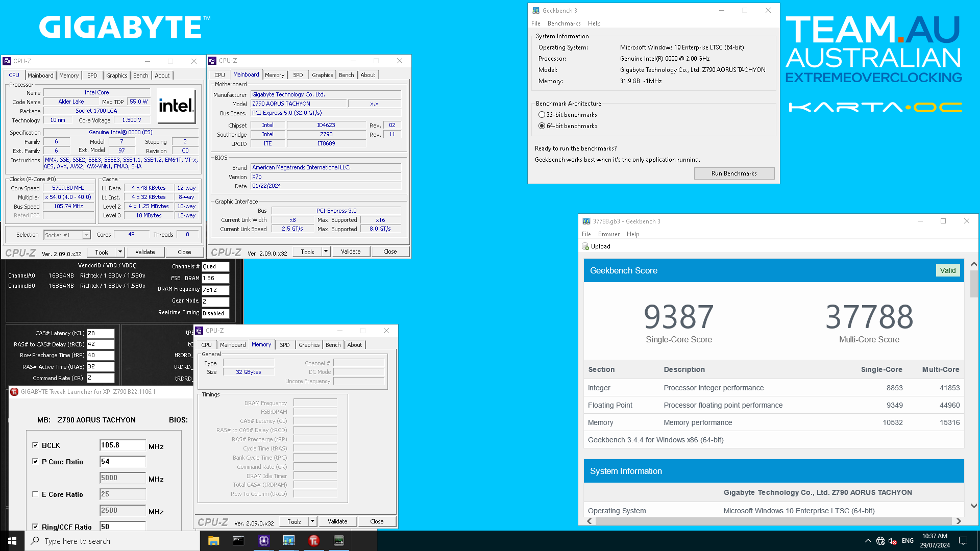
Task: Expand Tools dropdown arrow in first CPU-Z
Action: (x=120, y=252)
